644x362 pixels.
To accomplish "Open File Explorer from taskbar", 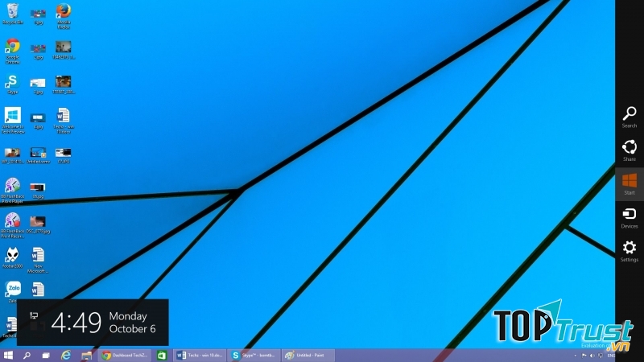I will coord(86,355).
